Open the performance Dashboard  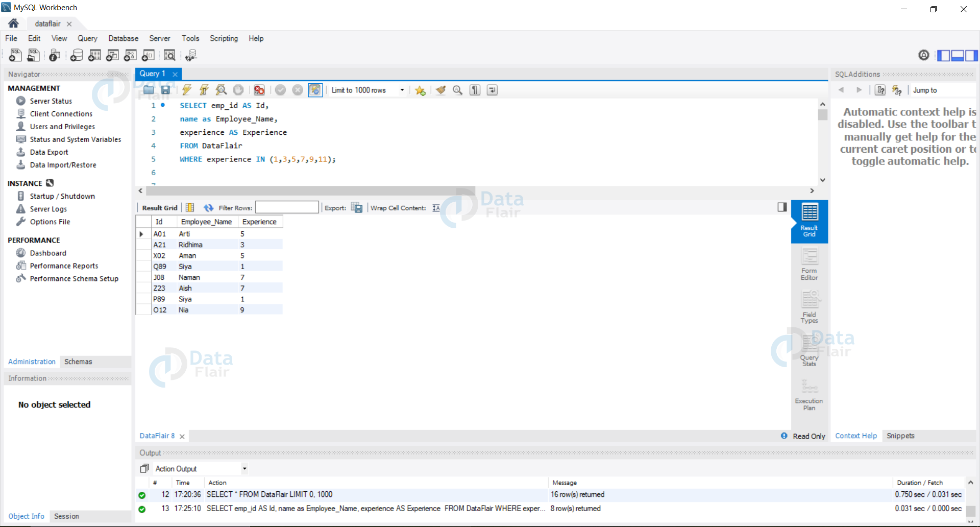click(x=48, y=253)
